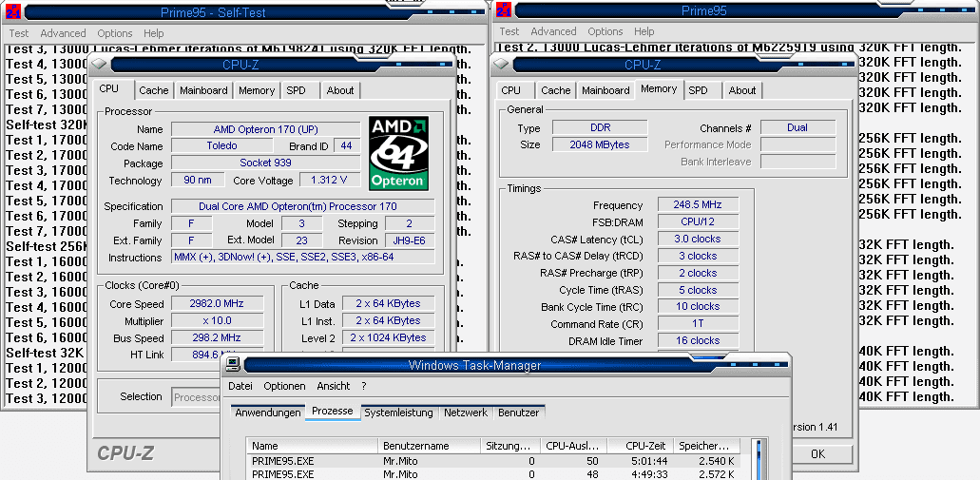Switch to Systemleistung tab in Task-Manager
980x480 pixels.
click(399, 413)
